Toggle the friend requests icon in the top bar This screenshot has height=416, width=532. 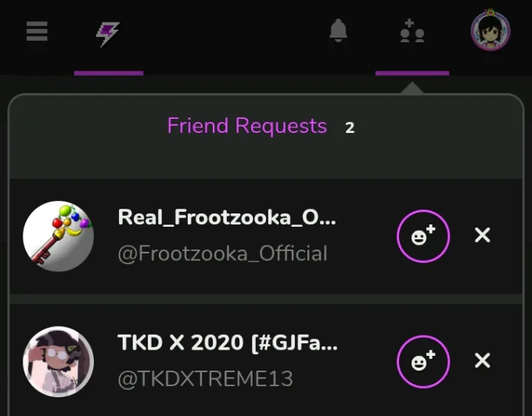tap(412, 31)
